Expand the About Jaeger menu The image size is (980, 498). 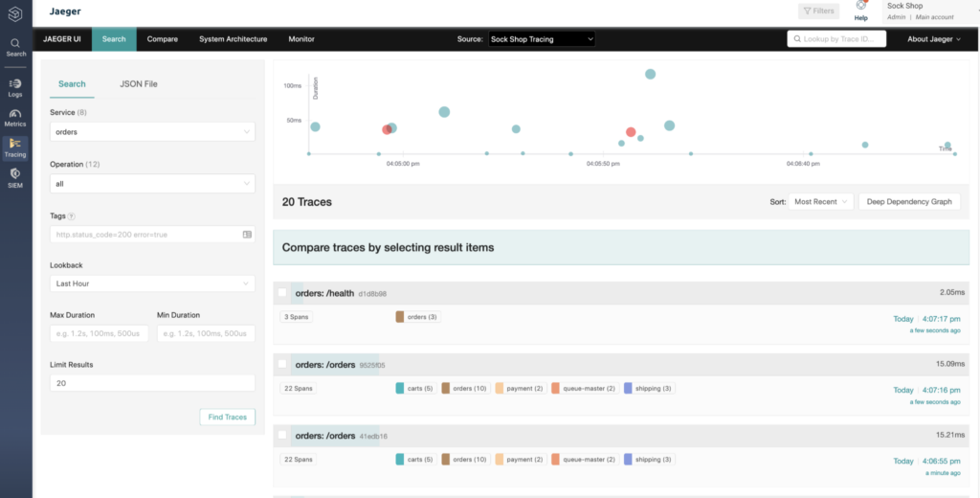point(934,39)
